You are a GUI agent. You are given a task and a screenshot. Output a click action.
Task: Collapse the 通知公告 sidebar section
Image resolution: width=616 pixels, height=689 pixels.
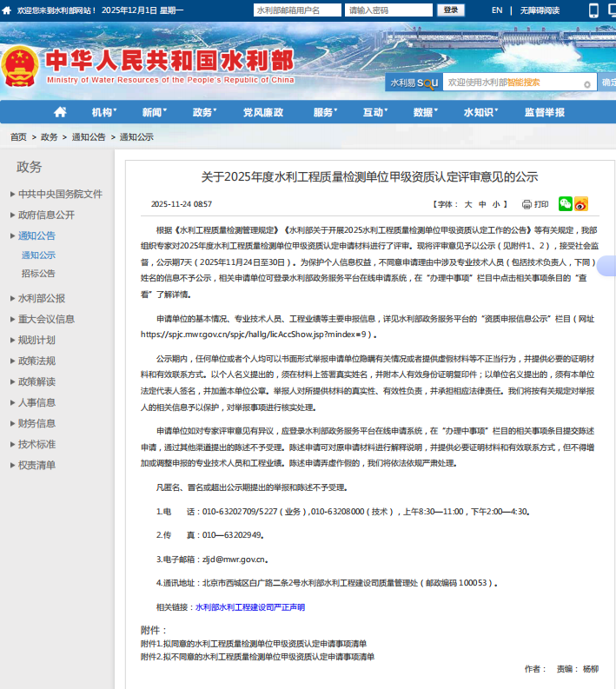point(36,235)
